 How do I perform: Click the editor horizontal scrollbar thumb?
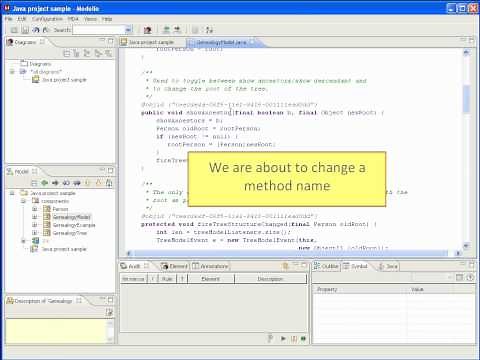[x=290, y=253]
